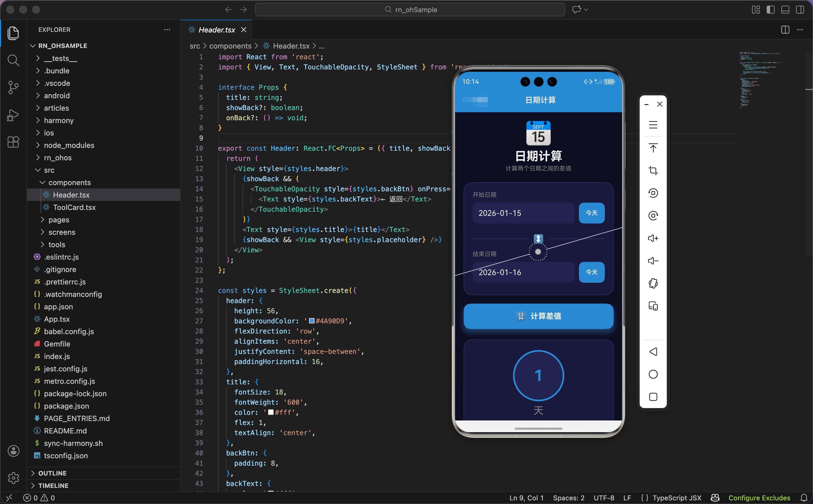
Task: Open the Run and Debug view
Action: (x=13, y=115)
